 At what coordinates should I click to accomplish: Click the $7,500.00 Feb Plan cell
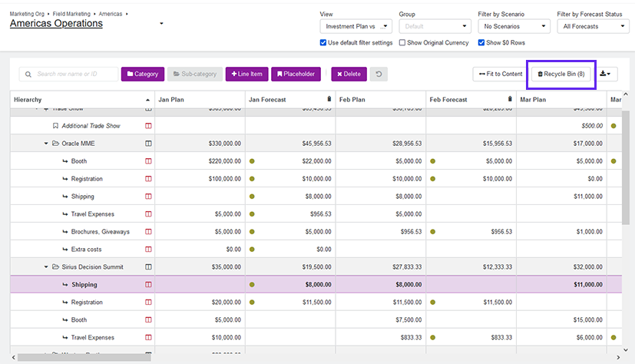coord(381,320)
